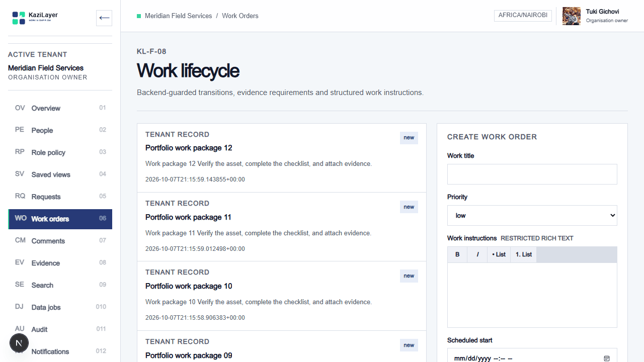Open Portfolio work package 11 record

point(282,227)
